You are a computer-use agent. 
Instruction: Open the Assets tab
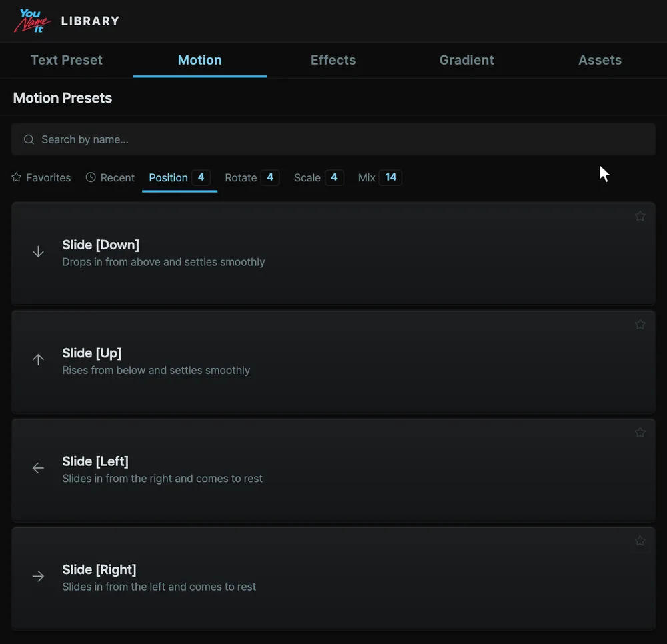point(600,60)
